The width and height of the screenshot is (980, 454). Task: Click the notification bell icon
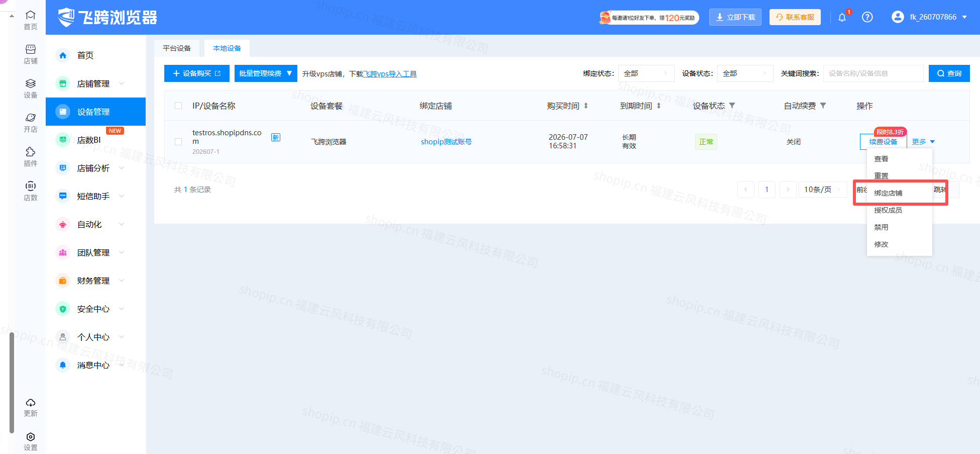pyautogui.click(x=842, y=18)
